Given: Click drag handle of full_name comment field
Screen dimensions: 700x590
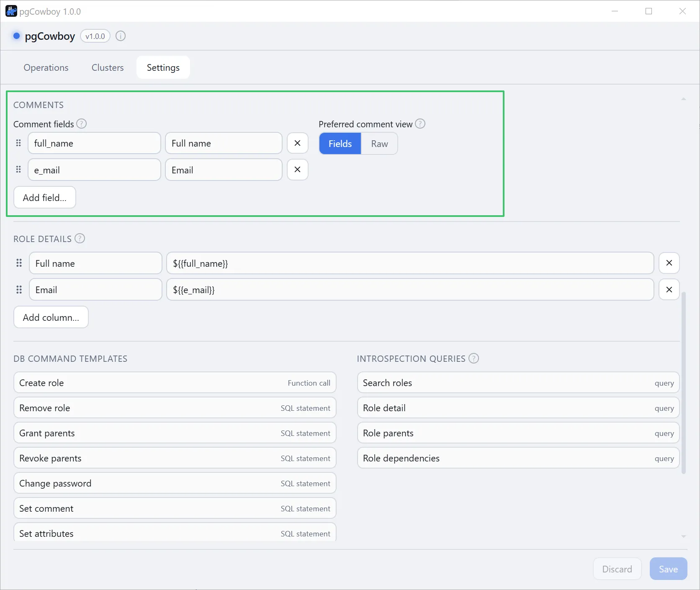Looking at the screenshot, I should pos(18,143).
